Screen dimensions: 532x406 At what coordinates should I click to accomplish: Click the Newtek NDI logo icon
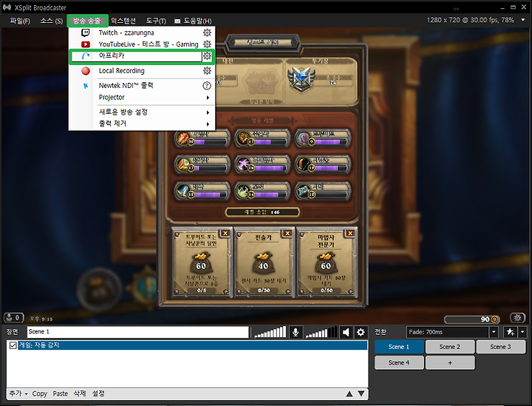point(86,86)
